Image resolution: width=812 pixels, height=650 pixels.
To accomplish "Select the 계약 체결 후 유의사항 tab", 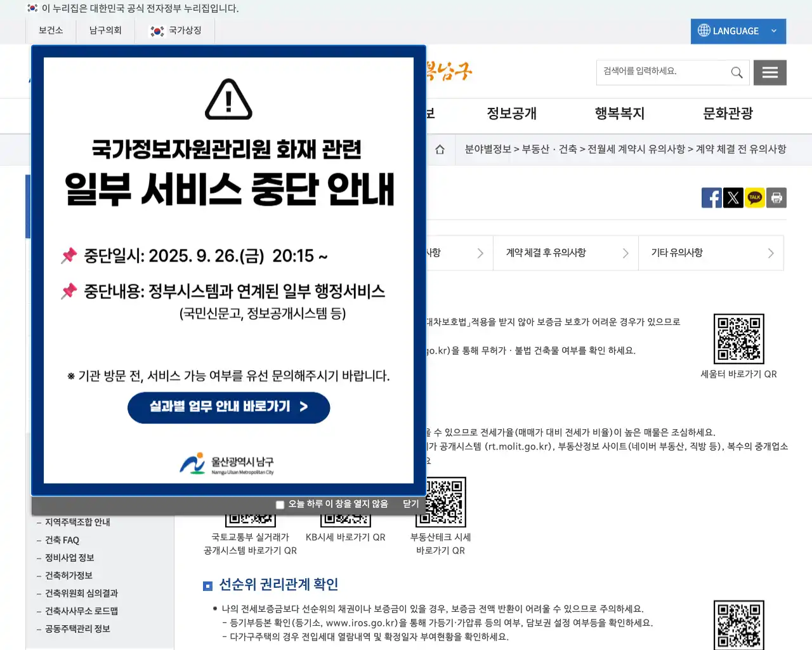I will (x=566, y=253).
